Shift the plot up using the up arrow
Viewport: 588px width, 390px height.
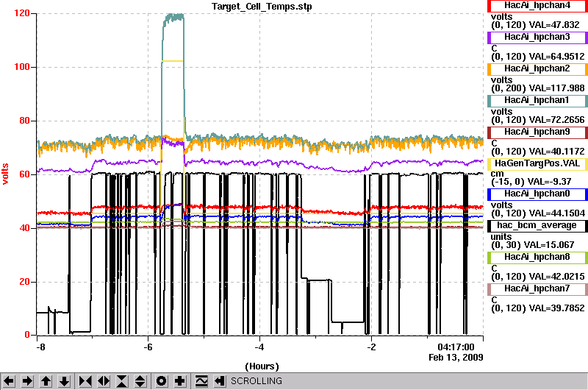46,381
